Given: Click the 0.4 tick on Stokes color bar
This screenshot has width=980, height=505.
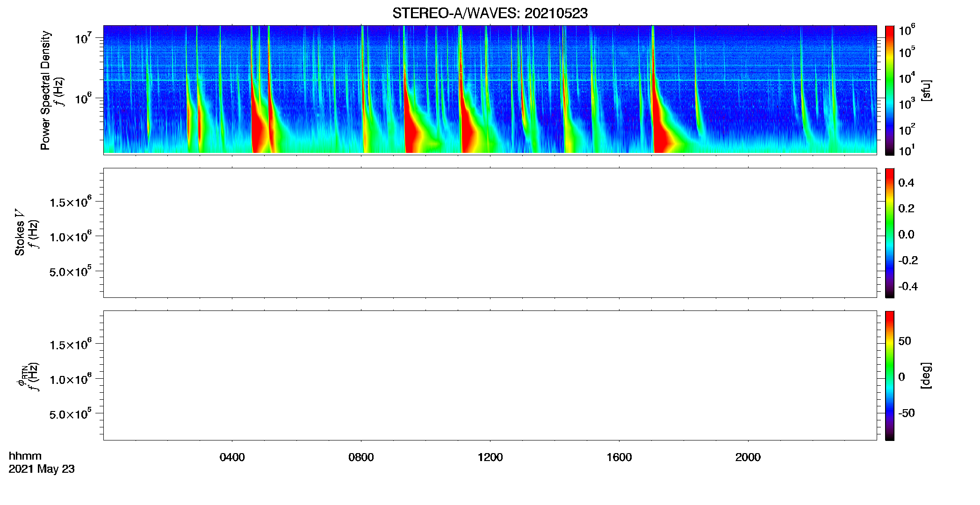Looking at the screenshot, I should pyautogui.click(x=906, y=183).
